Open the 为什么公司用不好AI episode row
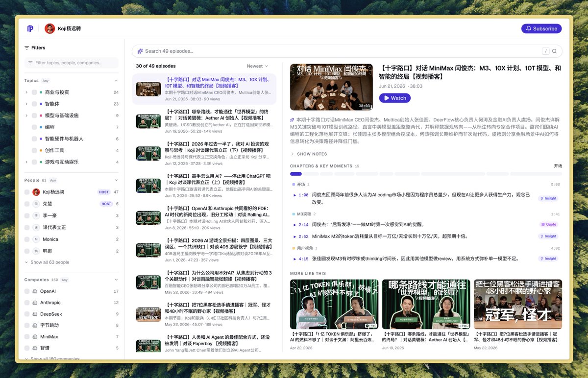Viewport: 588px width, 378px height. coord(204,283)
